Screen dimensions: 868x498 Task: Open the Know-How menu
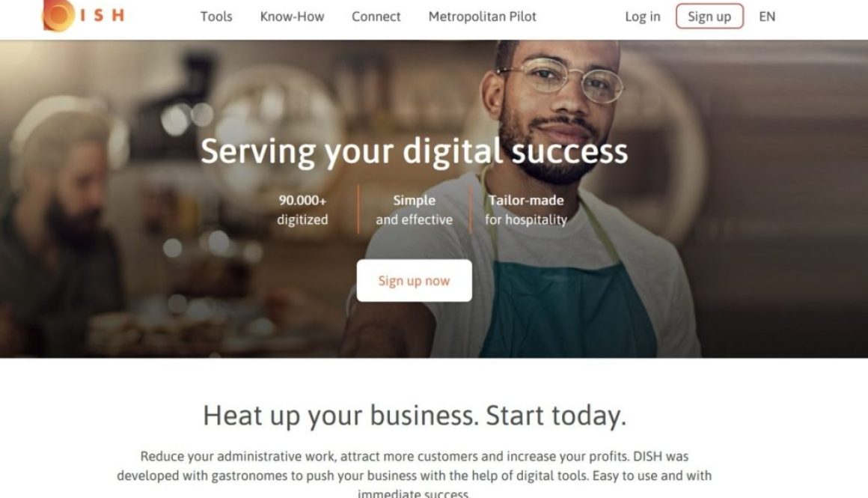tap(292, 16)
